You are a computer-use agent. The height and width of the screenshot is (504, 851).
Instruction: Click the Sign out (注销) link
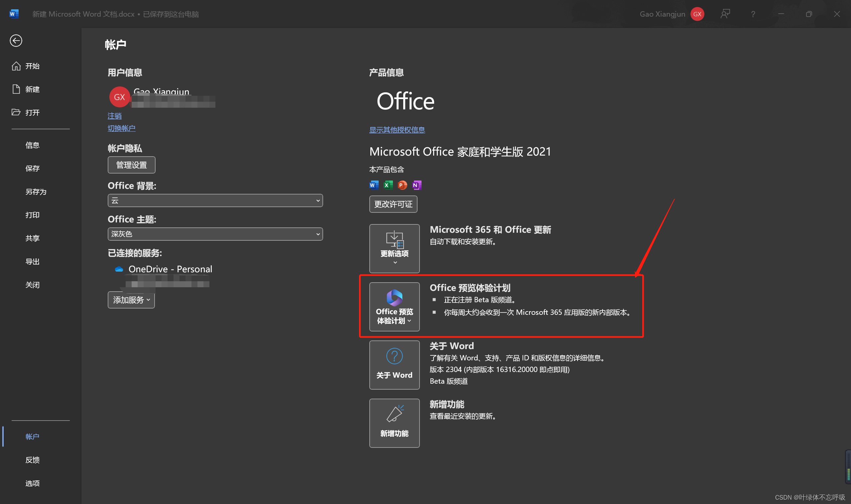(x=114, y=116)
